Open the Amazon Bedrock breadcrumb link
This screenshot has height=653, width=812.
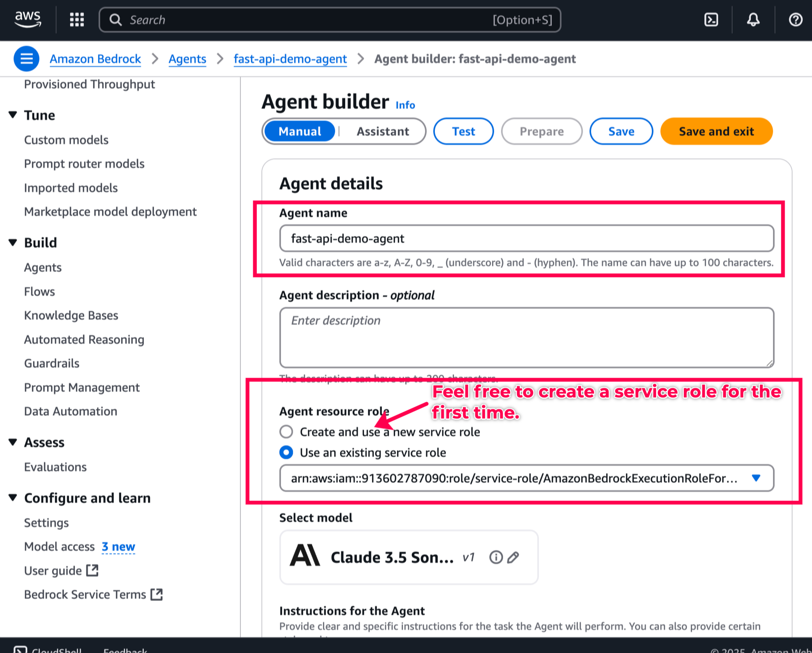tap(95, 59)
